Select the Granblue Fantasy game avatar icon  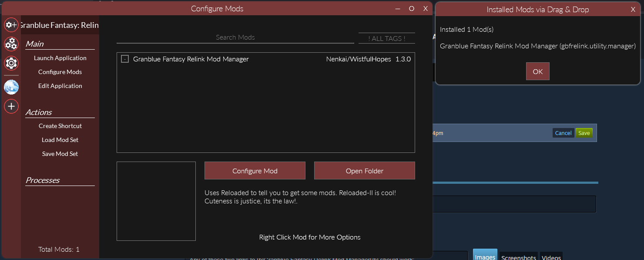(11, 87)
